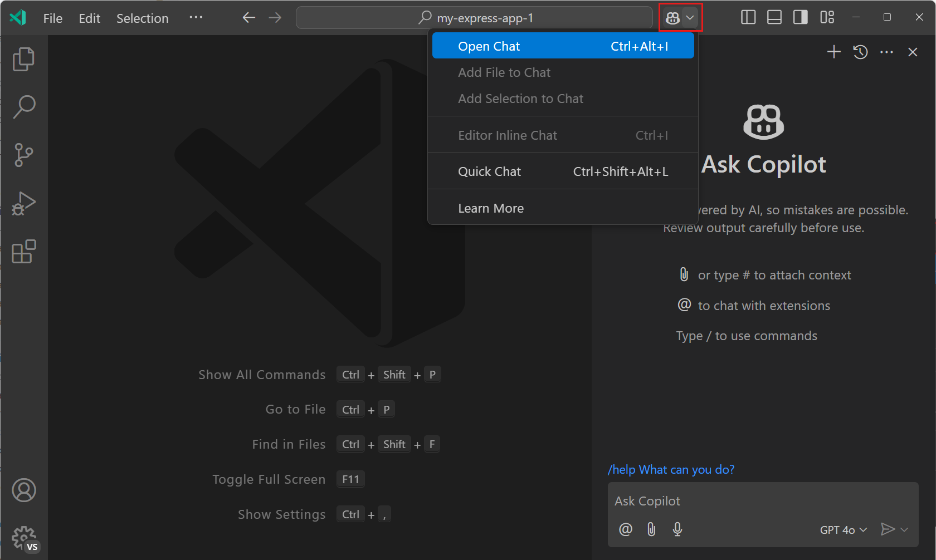
Task: Select the Search icon in the activity bar
Action: tap(23, 106)
